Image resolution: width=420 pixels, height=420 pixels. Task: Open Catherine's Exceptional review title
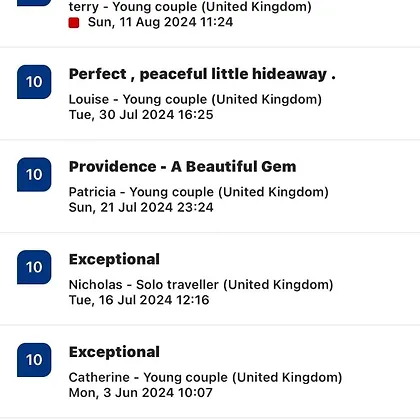(114, 352)
